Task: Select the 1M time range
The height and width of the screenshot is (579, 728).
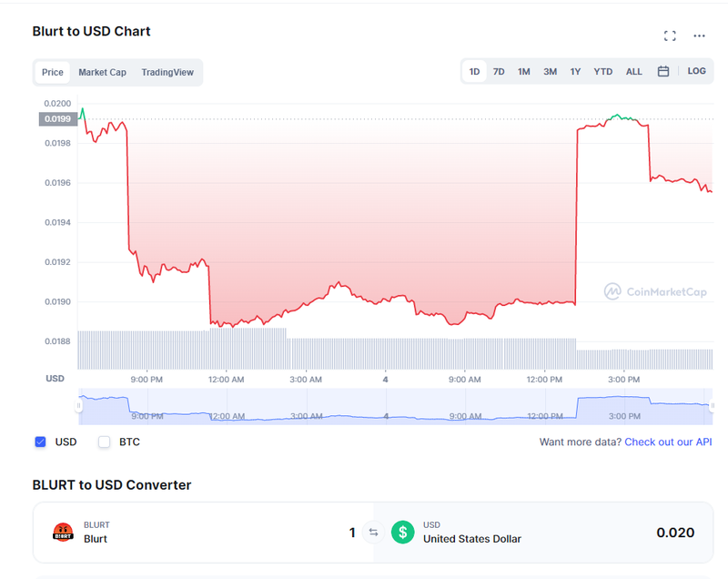Action: (524, 72)
